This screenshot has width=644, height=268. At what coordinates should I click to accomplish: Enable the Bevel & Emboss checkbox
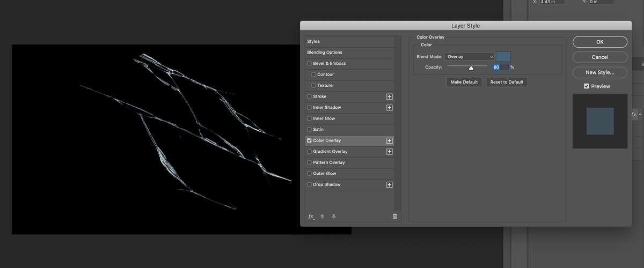pos(309,63)
